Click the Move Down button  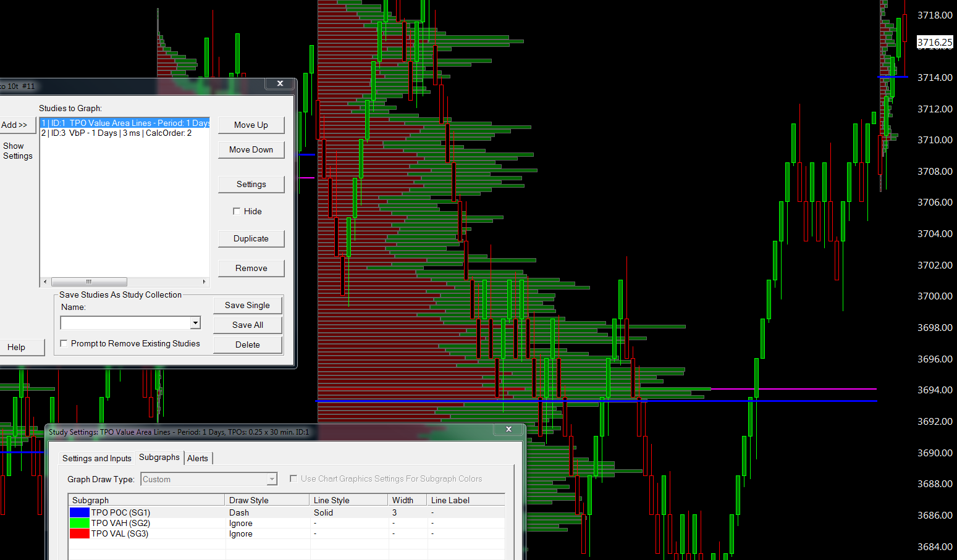251,149
